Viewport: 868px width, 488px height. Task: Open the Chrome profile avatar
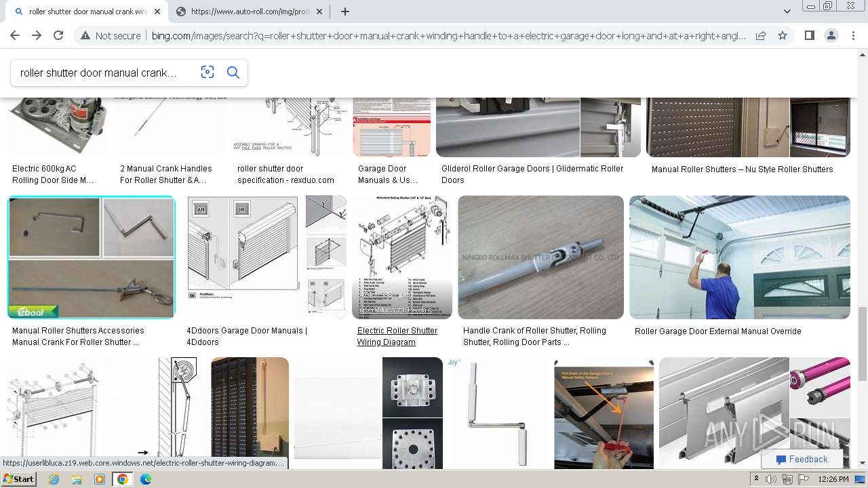click(831, 35)
